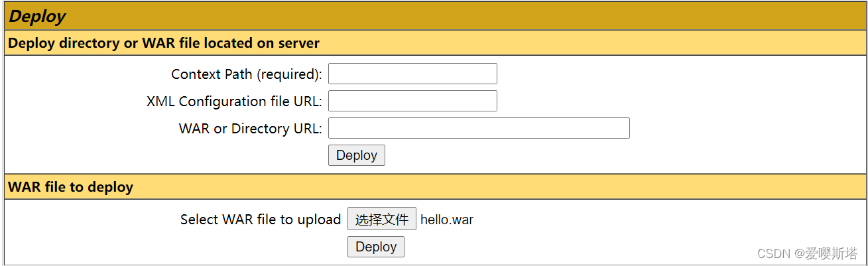868x266 pixels.
Task: Click the 'Select WAR file to upload' label
Action: pyautogui.click(x=261, y=220)
